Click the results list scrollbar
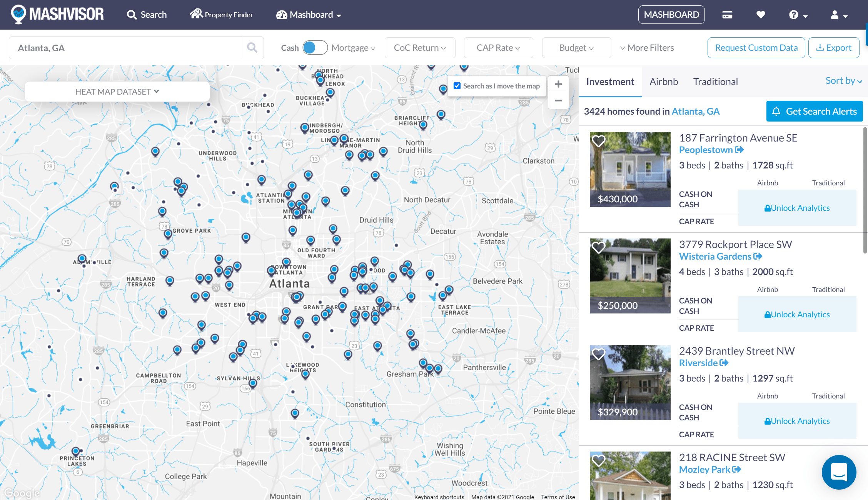Image resolution: width=868 pixels, height=500 pixels. [865, 190]
